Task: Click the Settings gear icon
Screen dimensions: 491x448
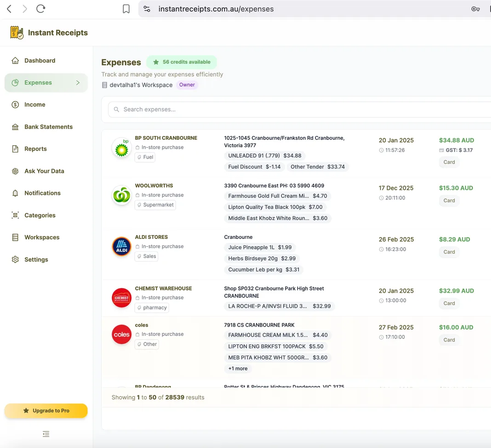Action: tap(15, 260)
